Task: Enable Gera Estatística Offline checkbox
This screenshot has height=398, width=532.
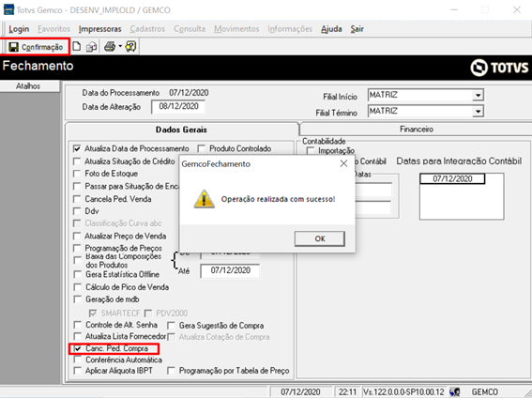Action: coord(78,274)
